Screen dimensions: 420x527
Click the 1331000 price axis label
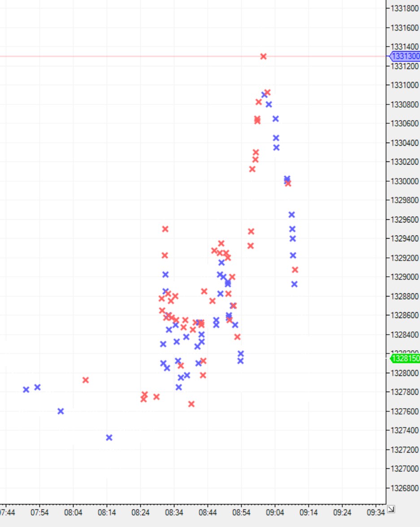pyautogui.click(x=405, y=85)
